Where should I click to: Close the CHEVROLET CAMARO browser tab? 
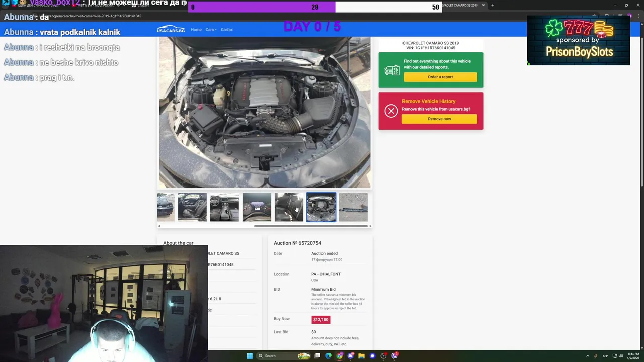click(483, 5)
